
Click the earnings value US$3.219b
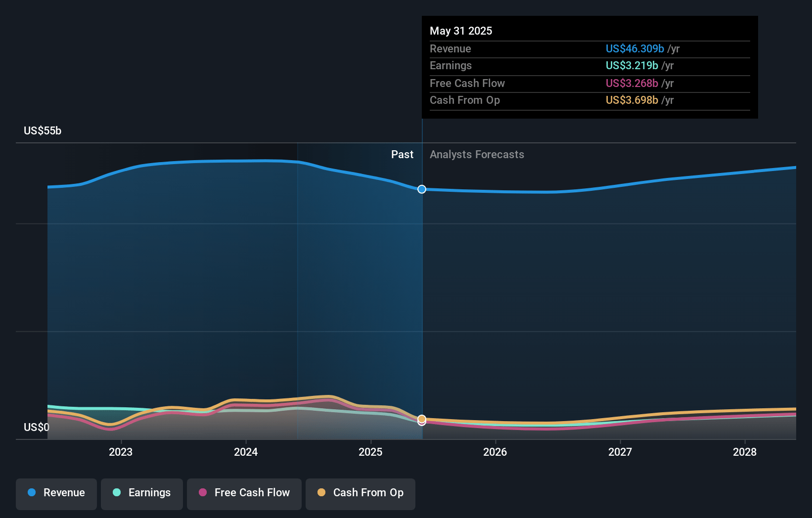tap(632, 66)
